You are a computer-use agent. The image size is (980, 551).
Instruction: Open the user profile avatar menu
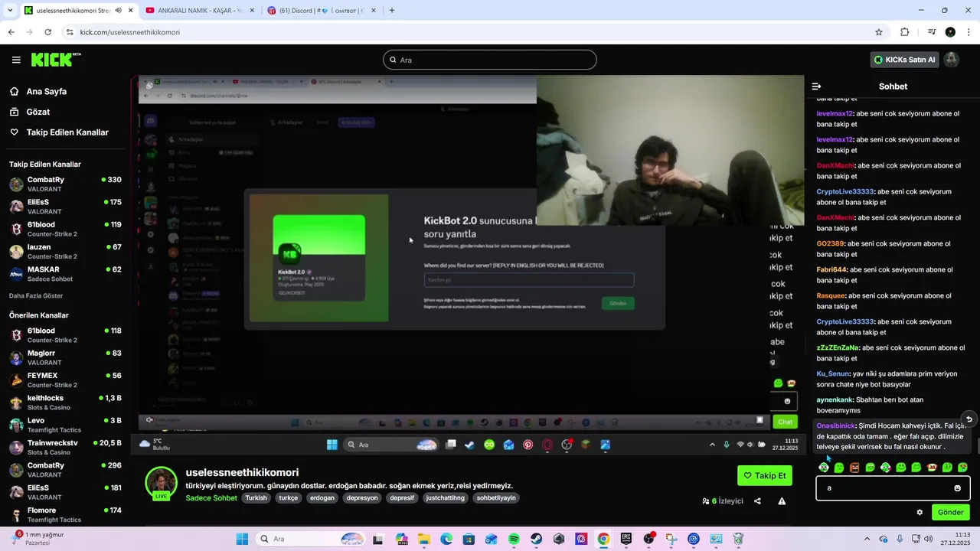951,60
